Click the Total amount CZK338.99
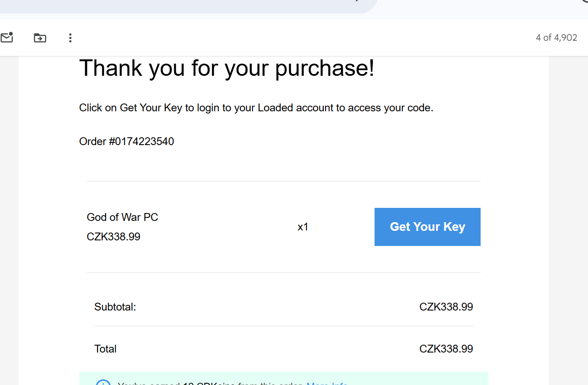Image resolution: width=588 pixels, height=385 pixels. point(446,349)
